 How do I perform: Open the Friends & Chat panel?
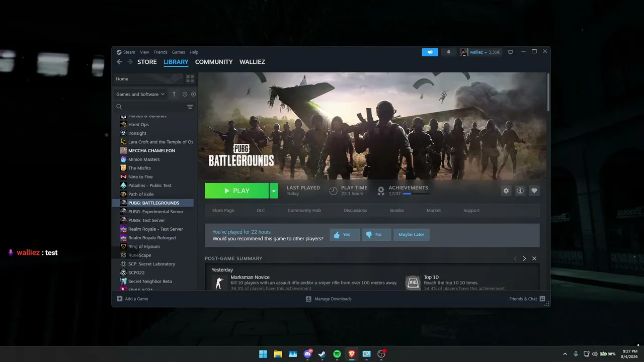[x=527, y=299]
